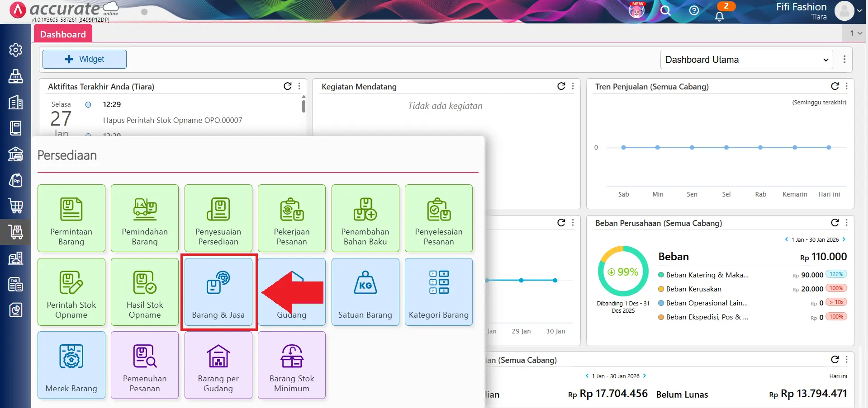This screenshot has height=408, width=868.
Task: Open Pemindahan Barang tile
Action: click(x=145, y=218)
